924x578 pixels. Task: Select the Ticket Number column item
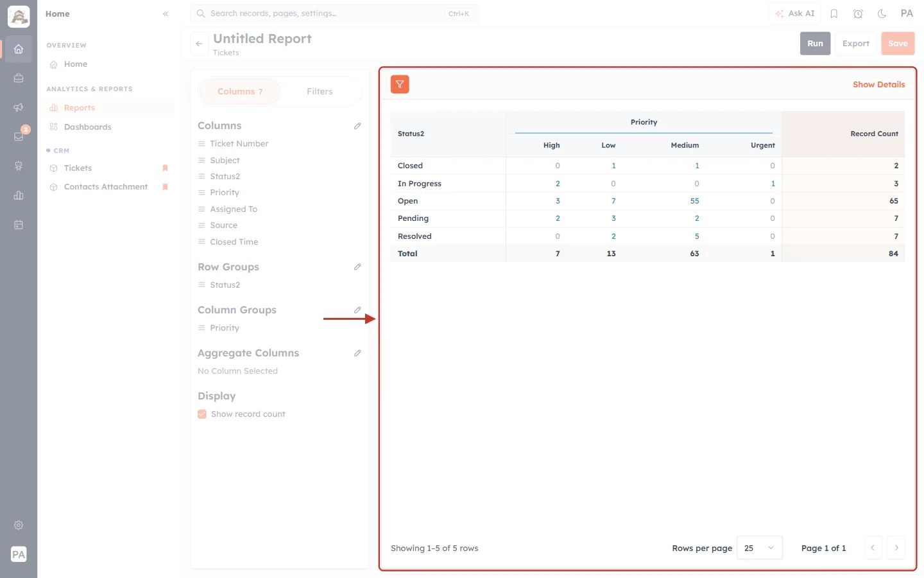pyautogui.click(x=239, y=144)
